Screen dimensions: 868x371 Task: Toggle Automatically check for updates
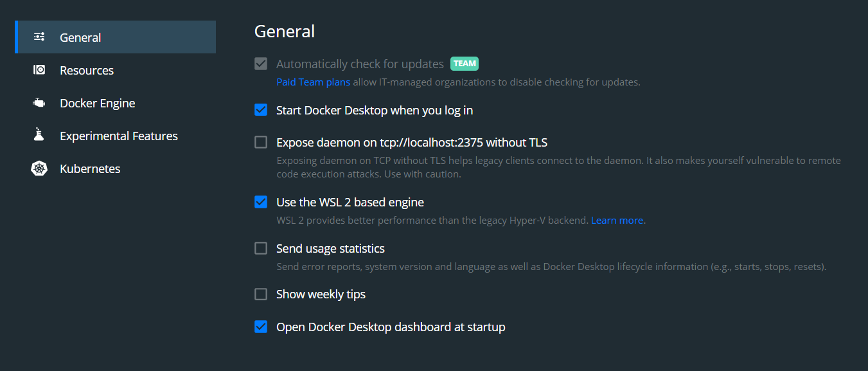coord(261,63)
